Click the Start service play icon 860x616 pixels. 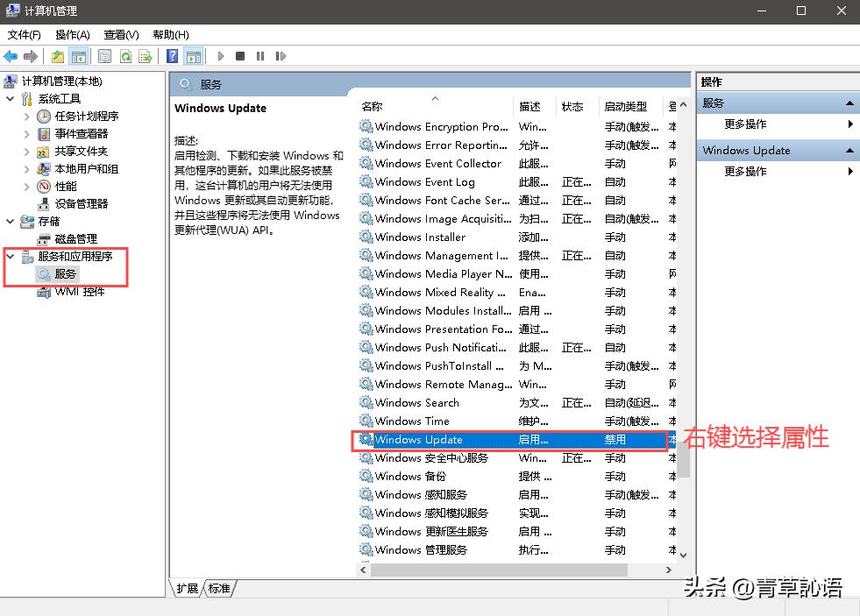[221, 56]
